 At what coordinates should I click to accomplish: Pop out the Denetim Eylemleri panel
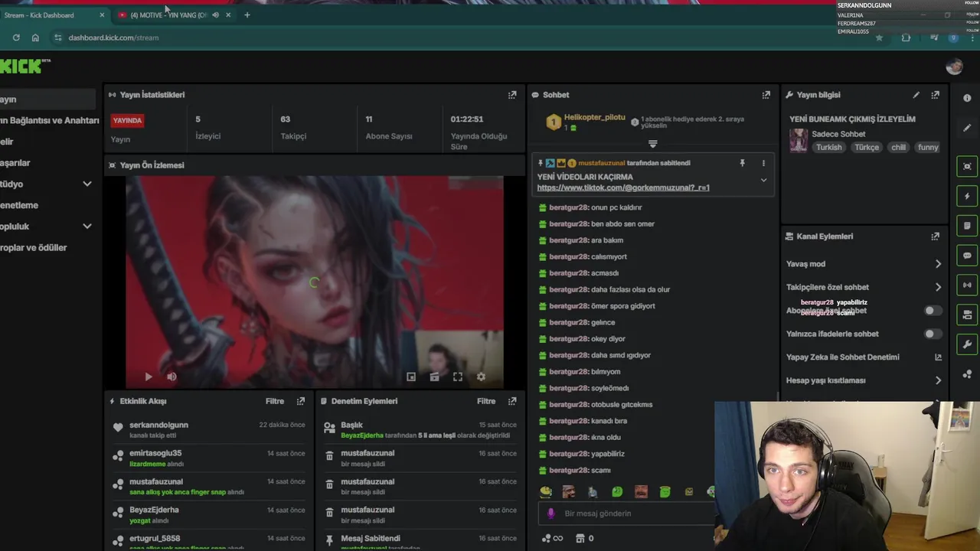tap(512, 401)
